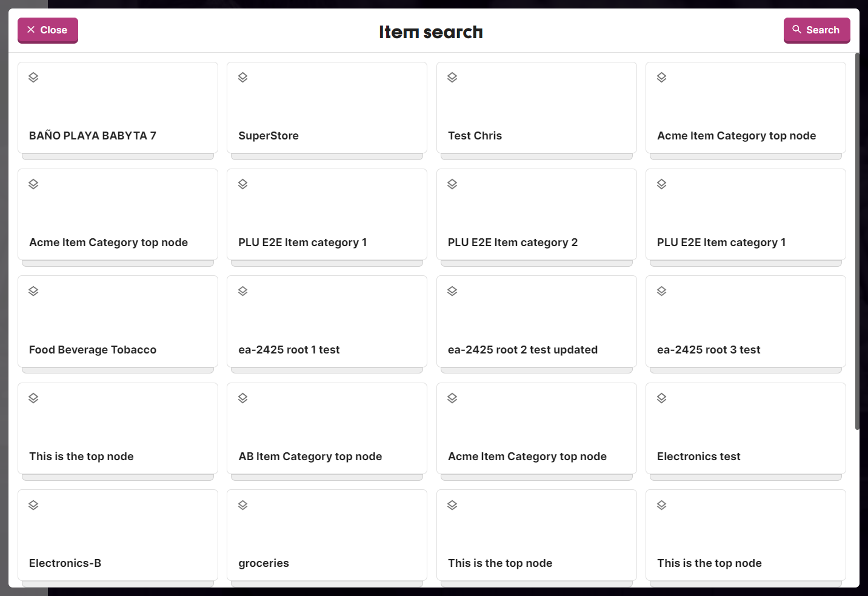
Task: Select the ea-2425 root 2 test updated card
Action: click(536, 322)
